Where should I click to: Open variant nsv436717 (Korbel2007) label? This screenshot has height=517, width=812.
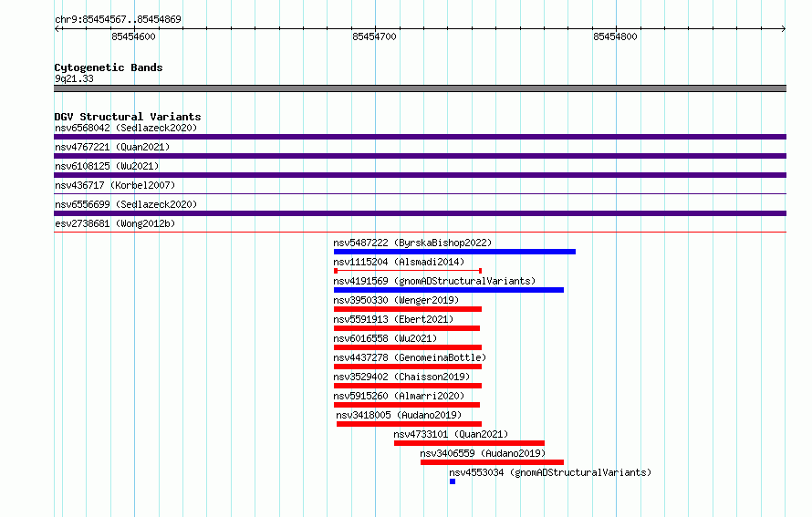[115, 185]
